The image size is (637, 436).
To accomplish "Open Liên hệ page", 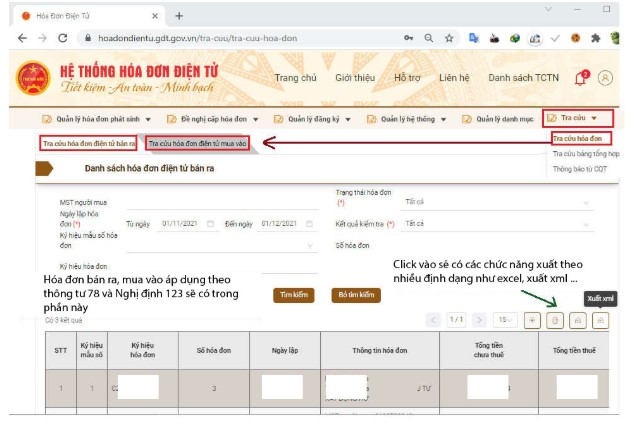I will pos(454,78).
